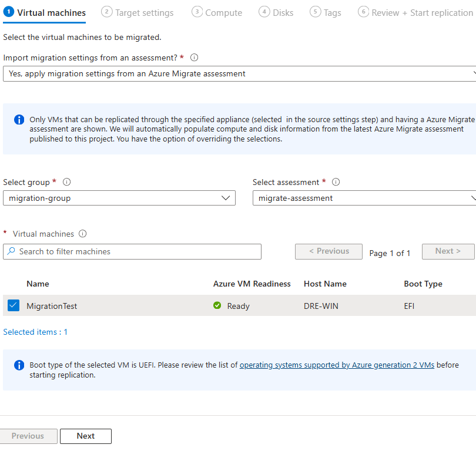476x451 pixels.
Task: Click the info icon next to Select group
Action: pos(66,182)
